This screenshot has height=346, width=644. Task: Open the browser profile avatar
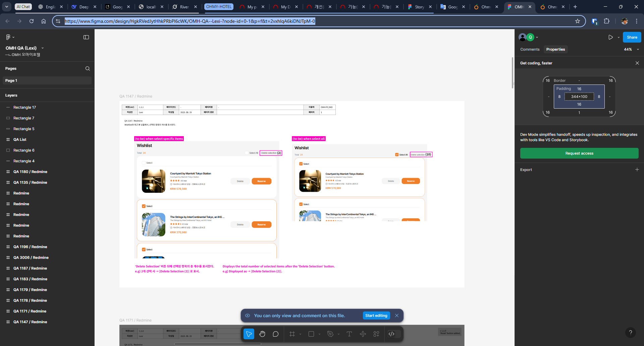[624, 21]
